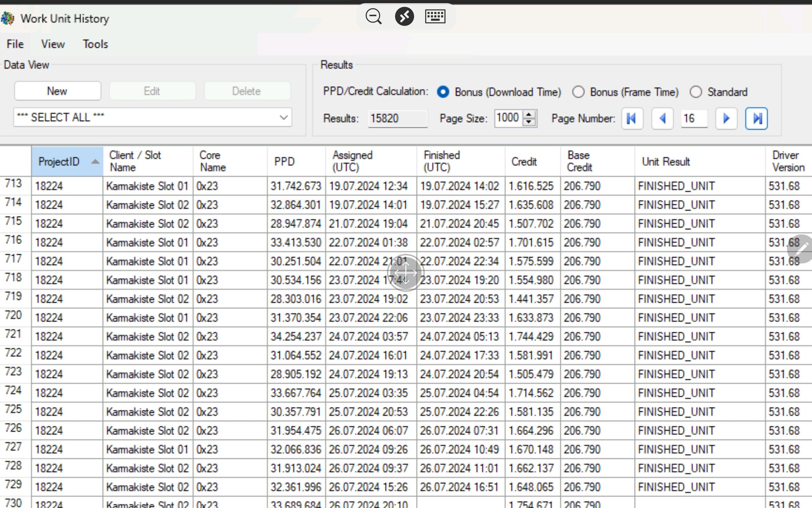Open the Tools menu

(x=95, y=44)
